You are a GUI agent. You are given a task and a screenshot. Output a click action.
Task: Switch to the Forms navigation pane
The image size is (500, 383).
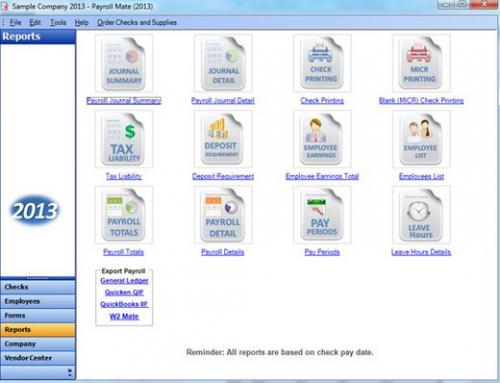[38, 315]
